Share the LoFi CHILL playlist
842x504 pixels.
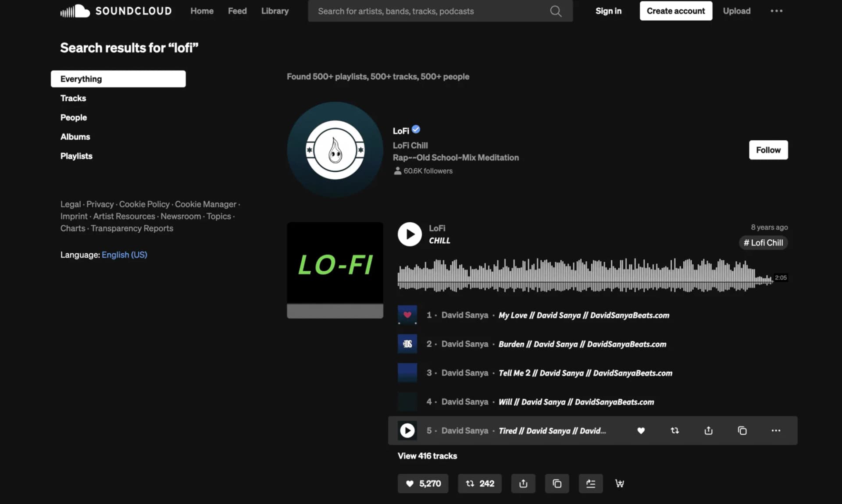523,483
